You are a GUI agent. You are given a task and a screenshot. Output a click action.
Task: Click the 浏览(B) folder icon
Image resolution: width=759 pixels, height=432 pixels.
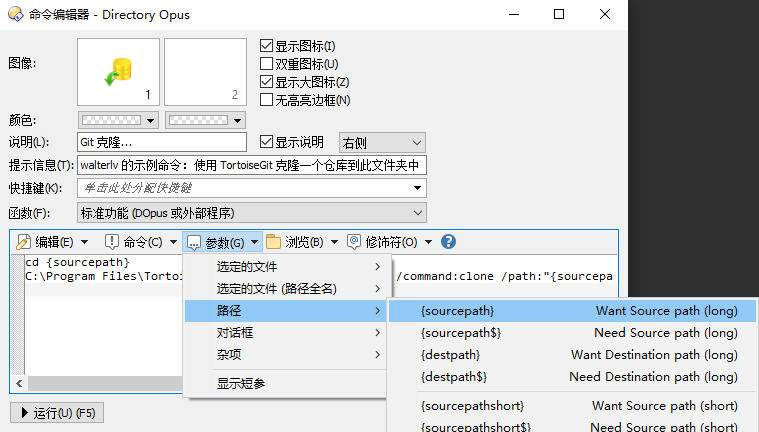pyautogui.click(x=273, y=242)
